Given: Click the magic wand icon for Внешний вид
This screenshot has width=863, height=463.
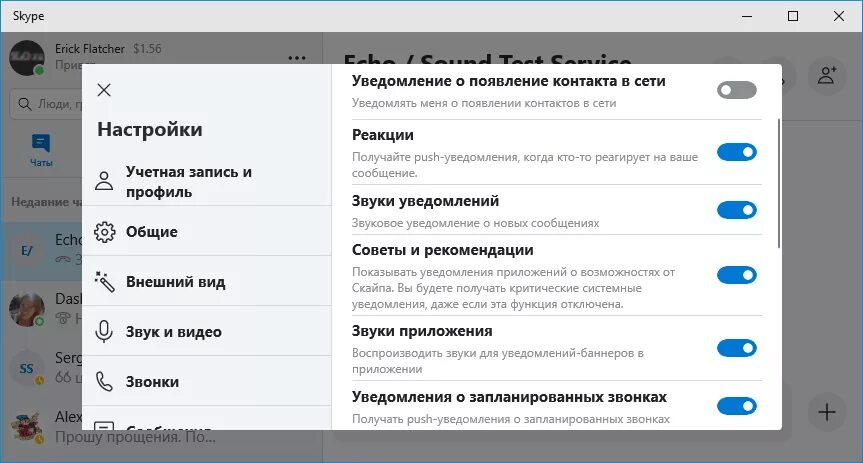Looking at the screenshot, I should click(x=105, y=282).
